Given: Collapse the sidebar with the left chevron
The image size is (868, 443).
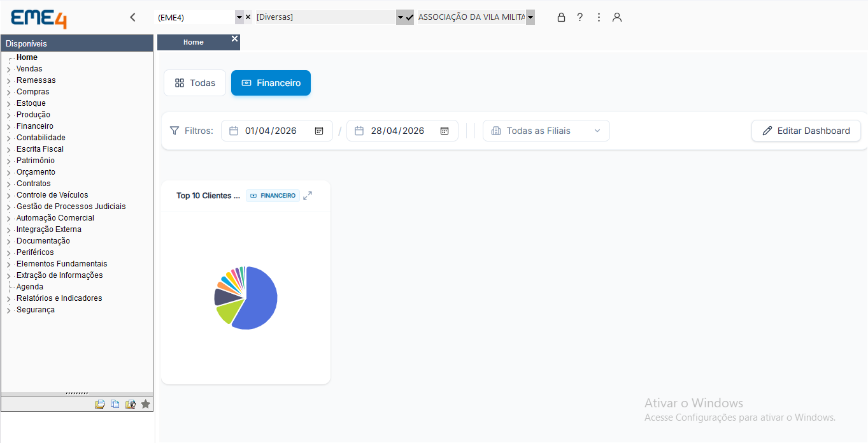Looking at the screenshot, I should 132,17.
